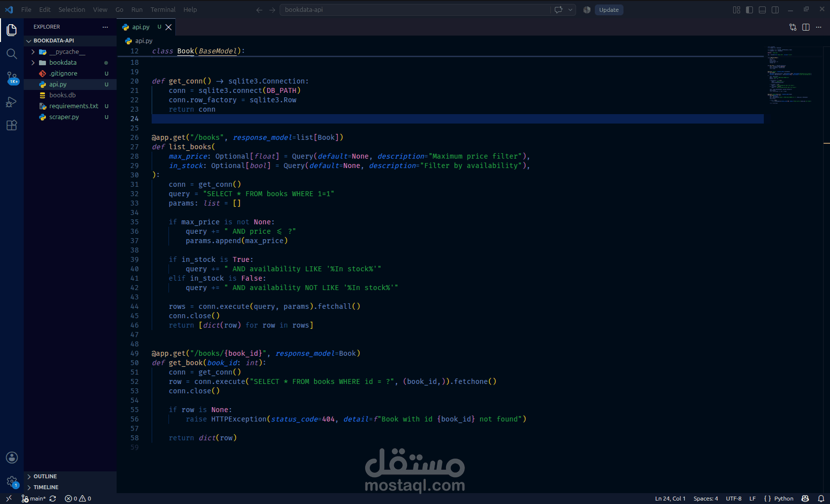The width and height of the screenshot is (830, 504).
Task: Open scraper.py in the file explorer
Action: [70, 117]
